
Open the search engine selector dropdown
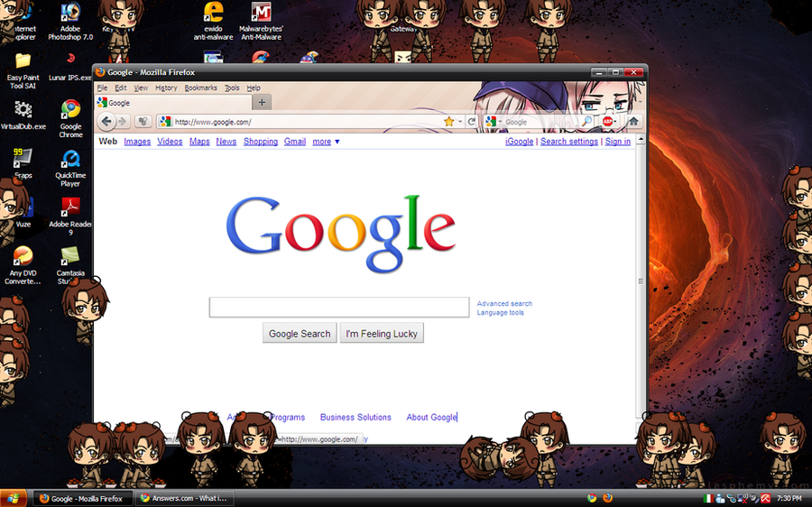(500, 122)
